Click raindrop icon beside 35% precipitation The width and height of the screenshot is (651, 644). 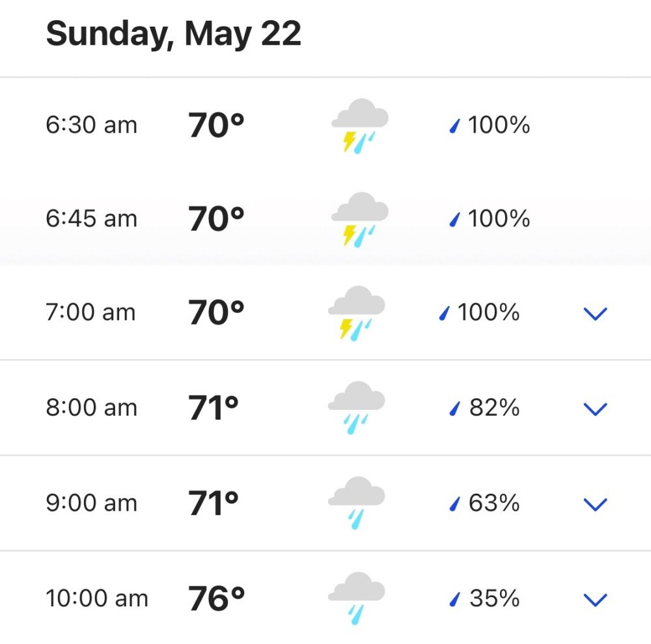(x=455, y=598)
